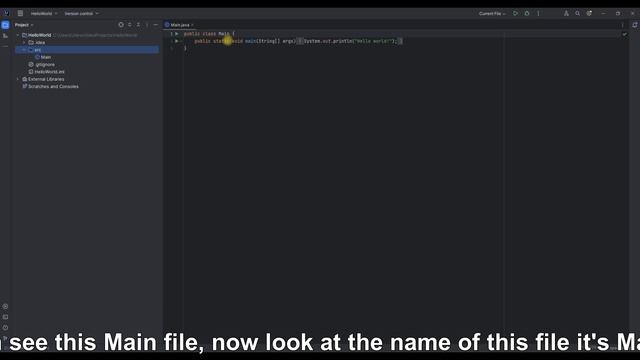
Task: Select External Libraries
Action: pos(43,79)
